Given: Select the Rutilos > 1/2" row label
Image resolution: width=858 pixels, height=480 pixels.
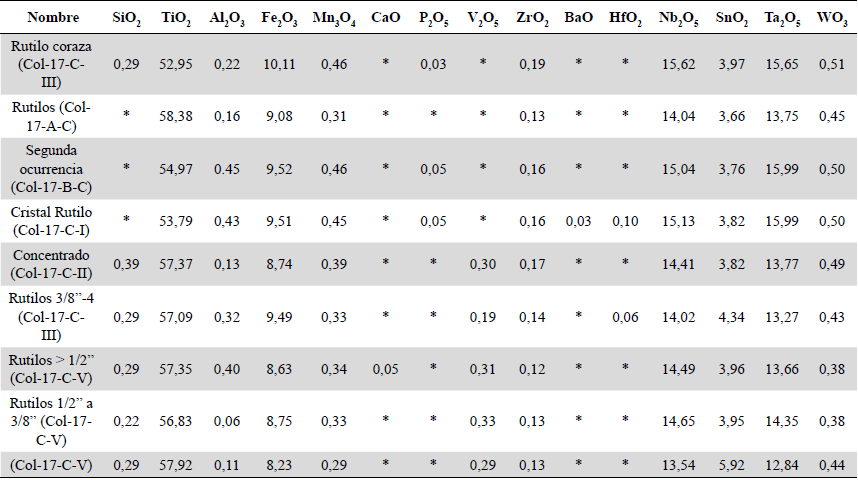Looking at the screenshot, I should coord(49,368).
